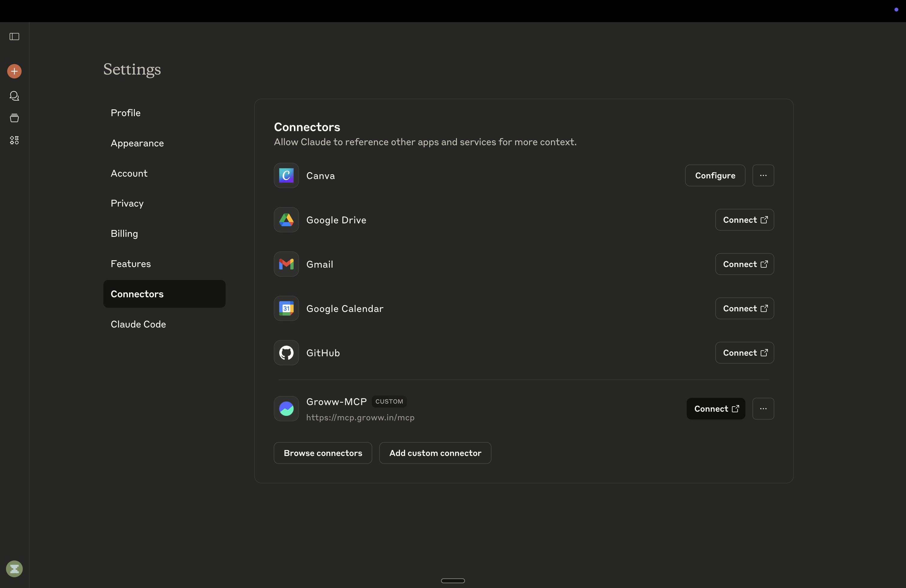Click the blue status dot in top bar
The width and height of the screenshot is (906, 588).
896,10
